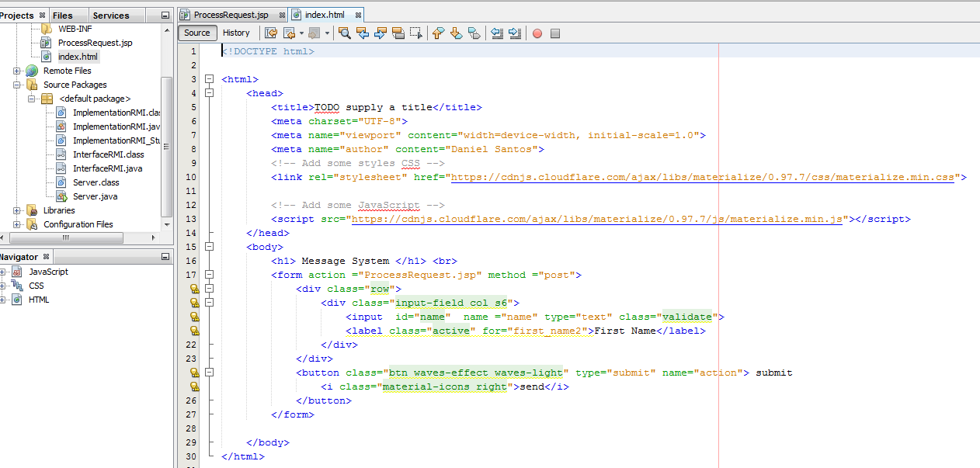Click the hint bulb beside the label line

click(195, 331)
